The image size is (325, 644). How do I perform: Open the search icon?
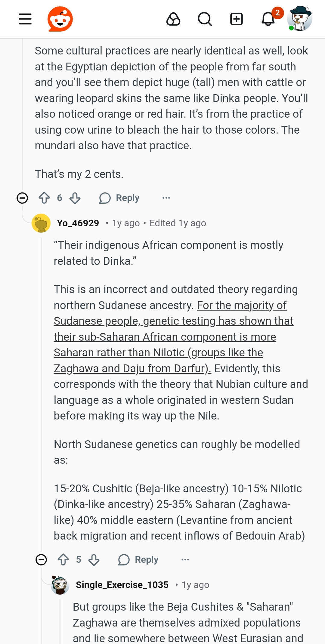point(205,19)
